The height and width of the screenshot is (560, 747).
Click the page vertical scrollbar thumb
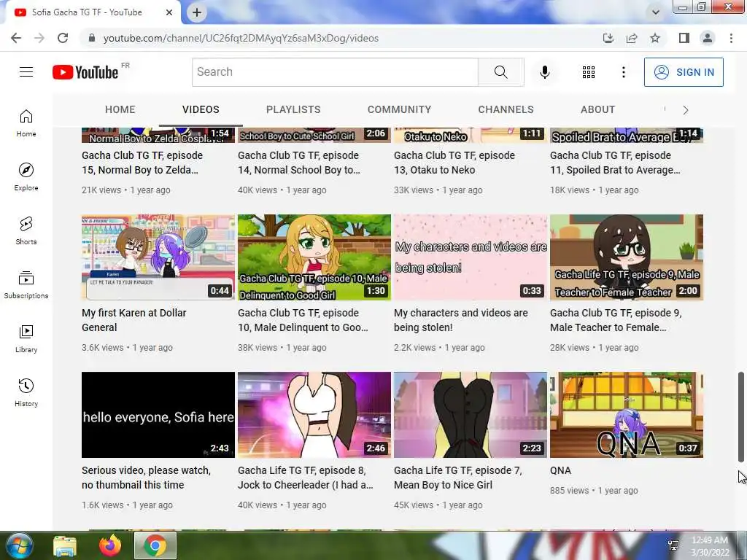point(741,417)
